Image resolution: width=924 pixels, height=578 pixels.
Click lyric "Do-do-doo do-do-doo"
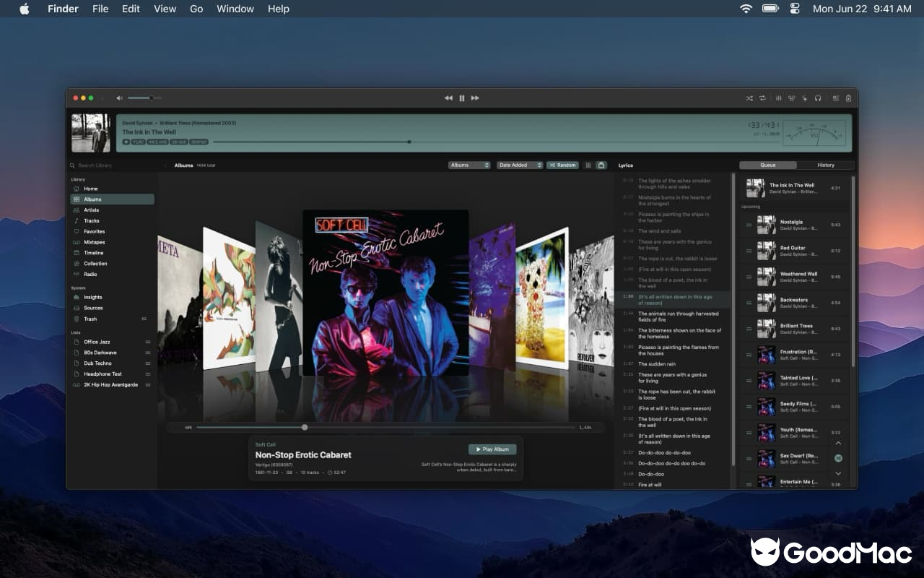pyautogui.click(x=664, y=453)
